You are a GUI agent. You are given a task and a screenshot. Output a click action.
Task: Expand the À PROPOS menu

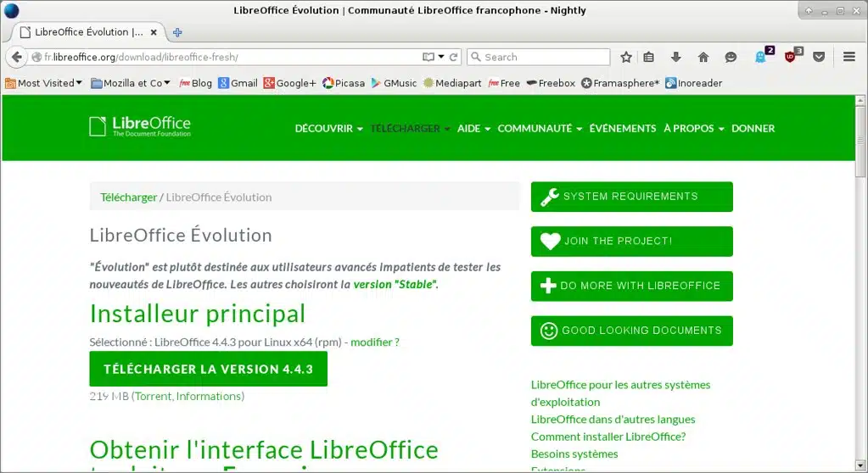(693, 128)
